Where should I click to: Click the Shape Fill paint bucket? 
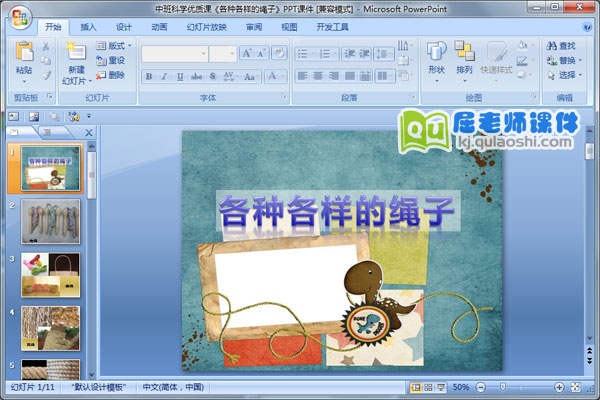tap(522, 46)
